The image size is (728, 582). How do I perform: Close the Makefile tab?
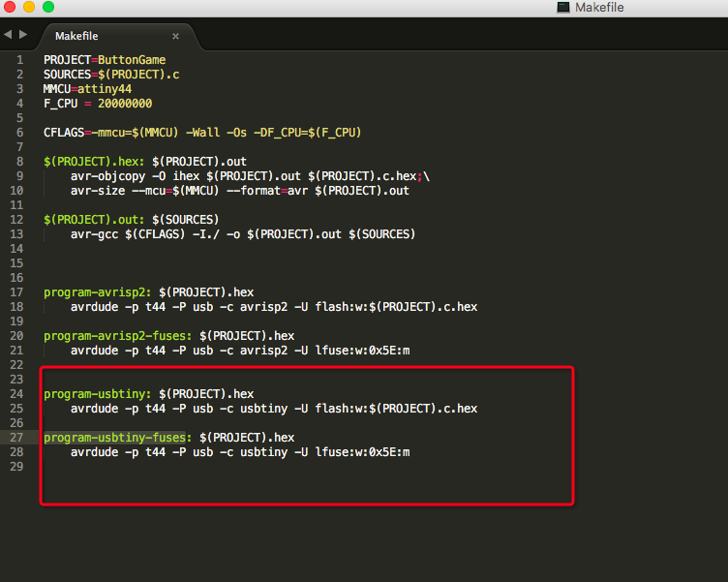[x=175, y=36]
